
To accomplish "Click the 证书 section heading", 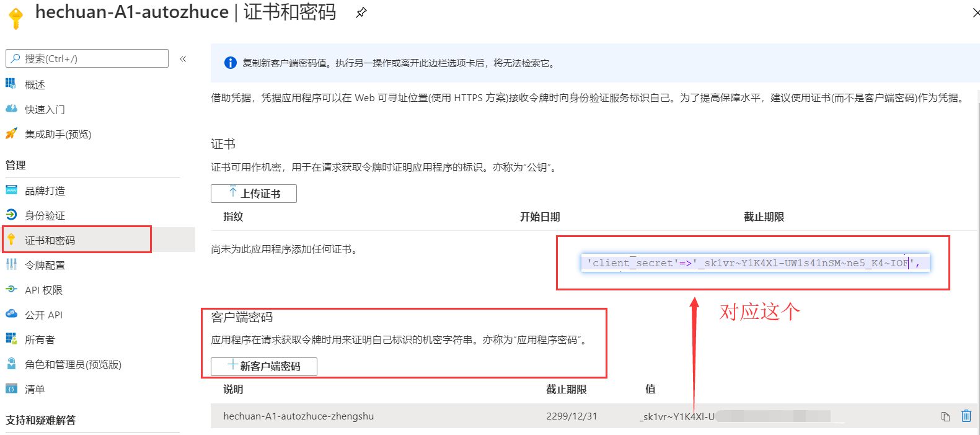I will point(223,144).
